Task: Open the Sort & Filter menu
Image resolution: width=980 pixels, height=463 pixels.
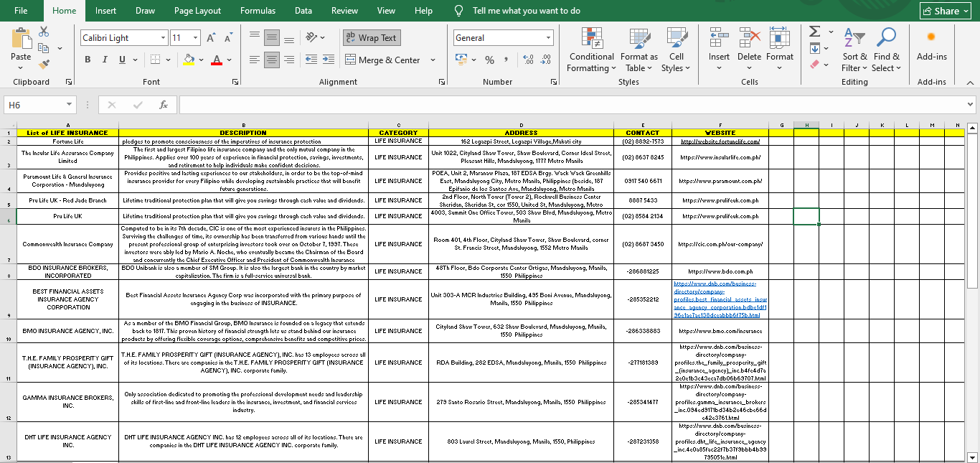Action: (x=854, y=49)
